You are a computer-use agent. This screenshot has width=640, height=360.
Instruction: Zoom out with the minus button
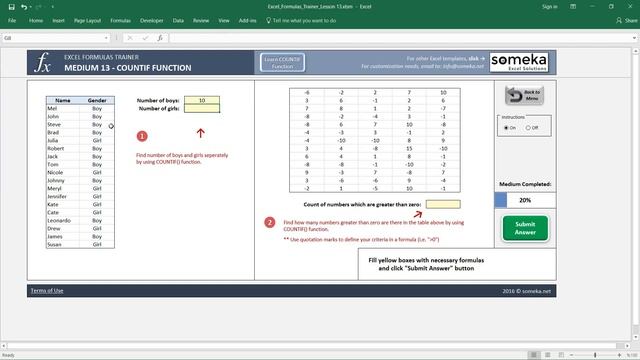pyautogui.click(x=571, y=355)
